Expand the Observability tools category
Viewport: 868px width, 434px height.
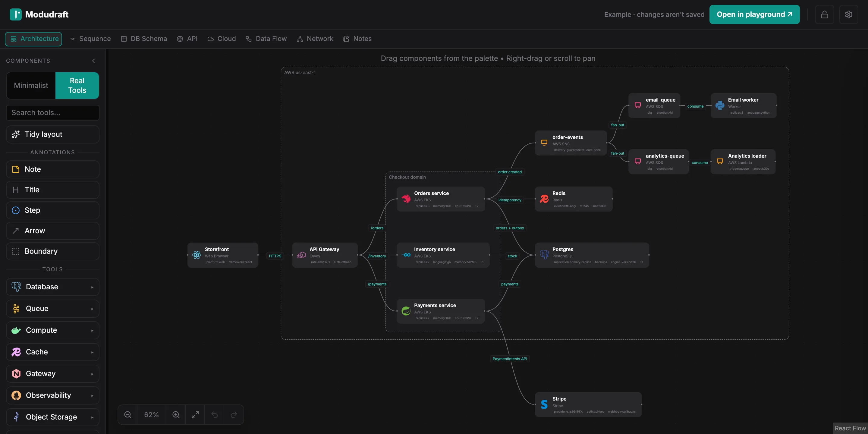tap(52, 395)
